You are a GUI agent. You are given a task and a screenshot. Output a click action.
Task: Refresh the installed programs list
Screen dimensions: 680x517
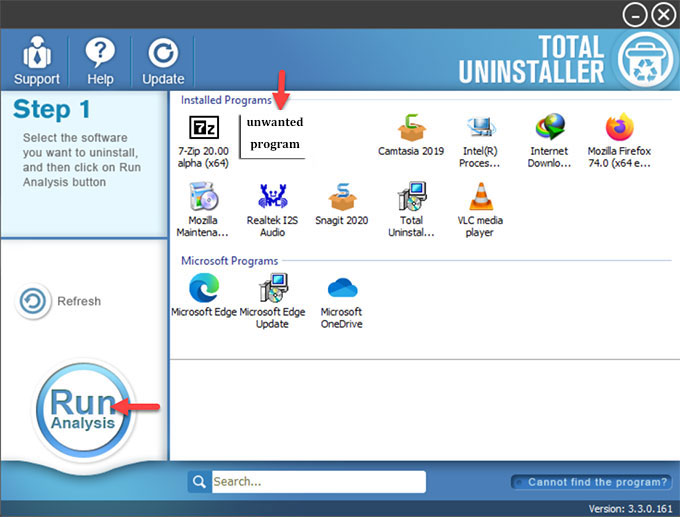pos(60,301)
